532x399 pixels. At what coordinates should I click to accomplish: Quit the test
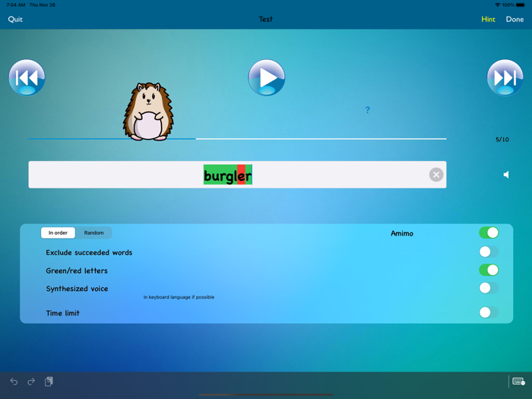(x=15, y=19)
